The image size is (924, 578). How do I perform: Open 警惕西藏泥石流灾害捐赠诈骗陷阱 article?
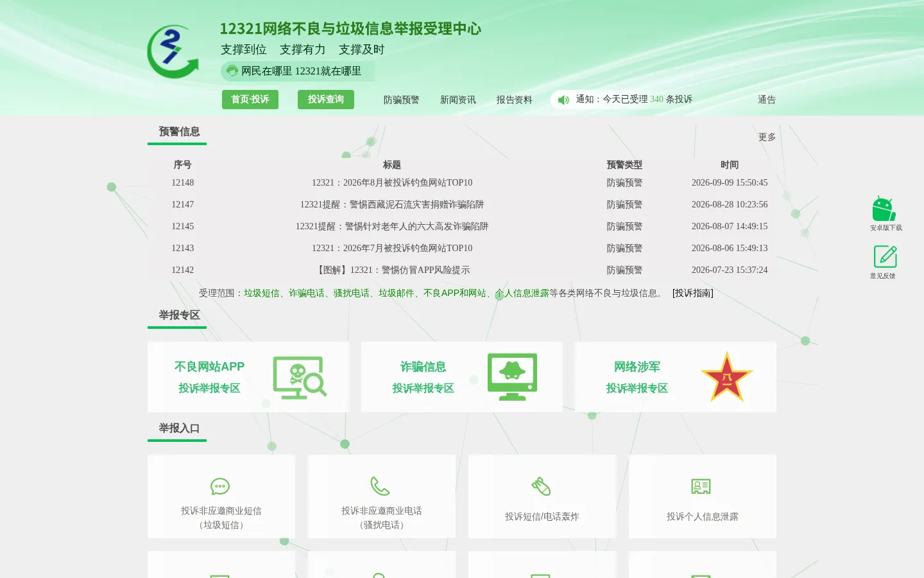pyautogui.click(x=392, y=205)
